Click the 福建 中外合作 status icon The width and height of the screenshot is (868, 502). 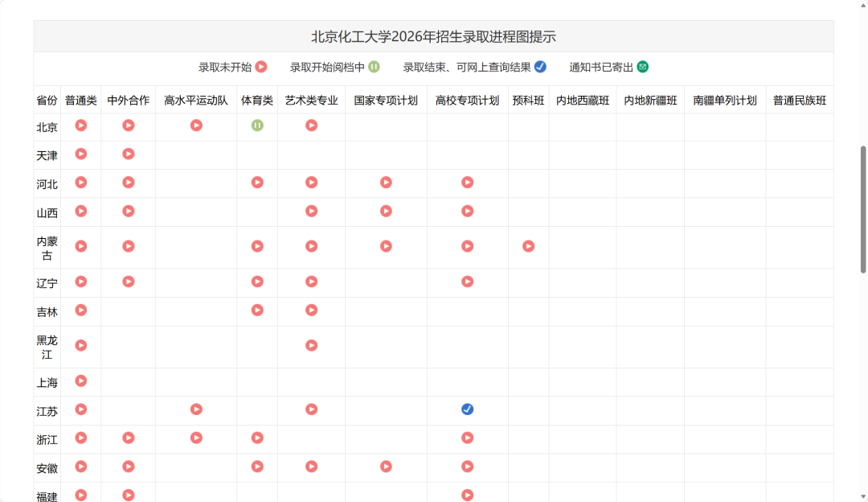(x=129, y=495)
